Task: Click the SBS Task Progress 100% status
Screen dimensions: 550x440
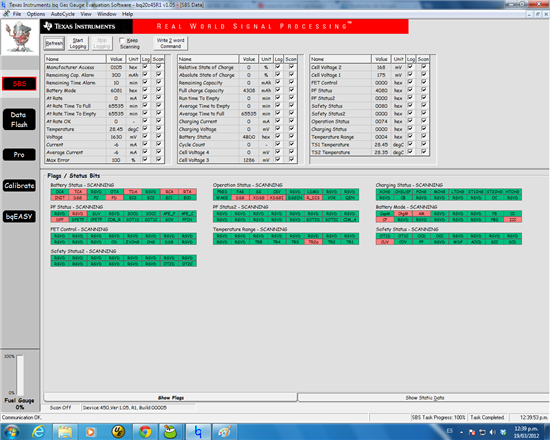Action: coord(438,417)
